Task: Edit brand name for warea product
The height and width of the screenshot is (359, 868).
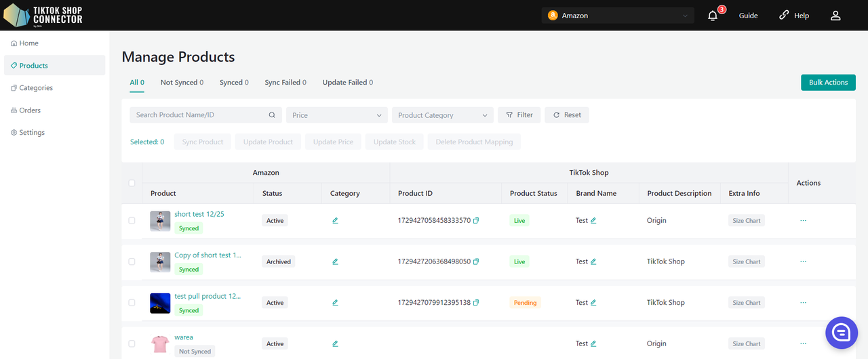Action: tap(593, 344)
